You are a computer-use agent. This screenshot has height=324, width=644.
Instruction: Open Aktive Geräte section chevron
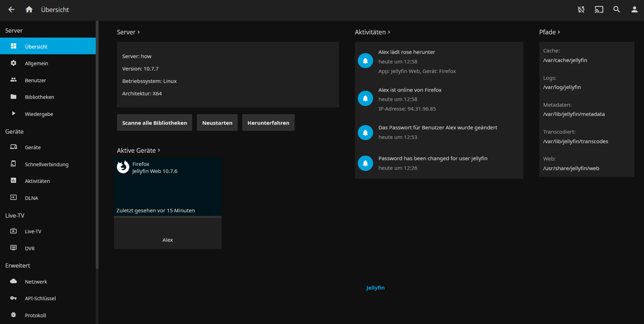point(159,150)
